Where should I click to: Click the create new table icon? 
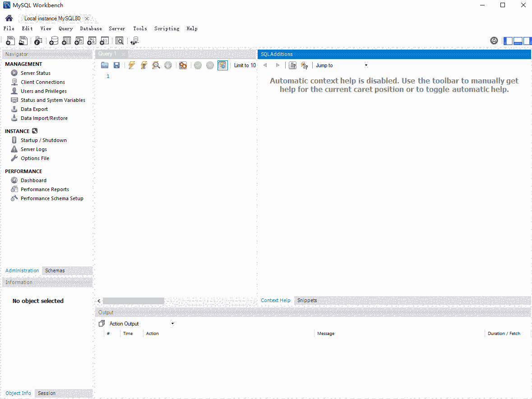coord(66,41)
